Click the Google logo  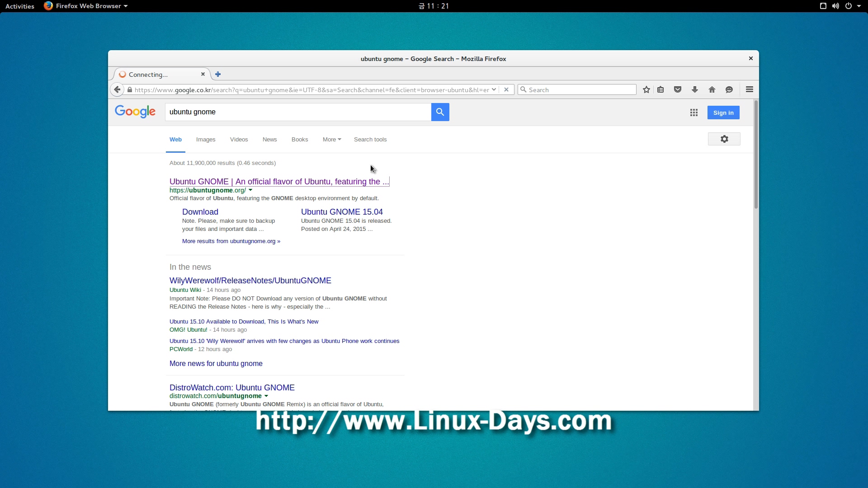point(135,112)
